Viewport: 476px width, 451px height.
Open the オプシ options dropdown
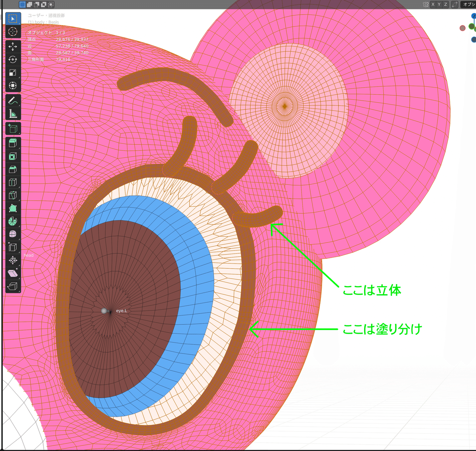[468, 4]
